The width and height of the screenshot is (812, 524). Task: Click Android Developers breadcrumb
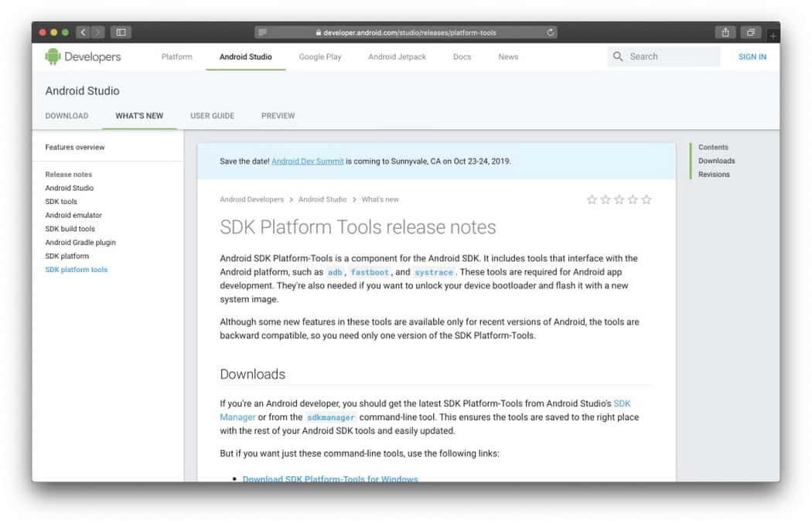(x=251, y=199)
